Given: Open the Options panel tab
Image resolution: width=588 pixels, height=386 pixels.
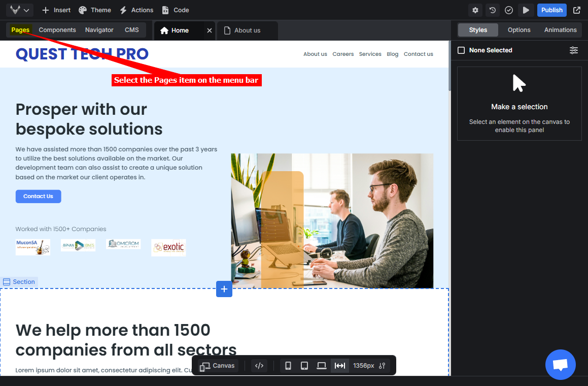Looking at the screenshot, I should 519,30.
